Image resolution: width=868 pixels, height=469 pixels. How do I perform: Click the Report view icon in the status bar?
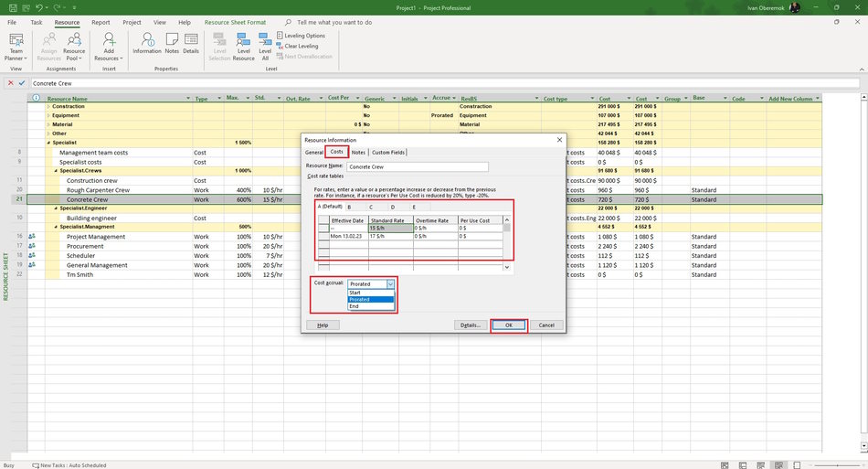(x=797, y=465)
